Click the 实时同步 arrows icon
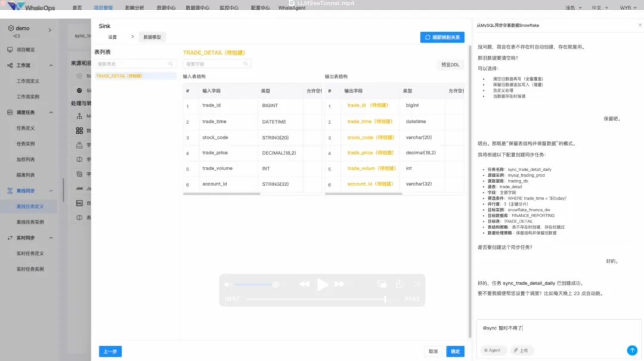 click(10, 237)
